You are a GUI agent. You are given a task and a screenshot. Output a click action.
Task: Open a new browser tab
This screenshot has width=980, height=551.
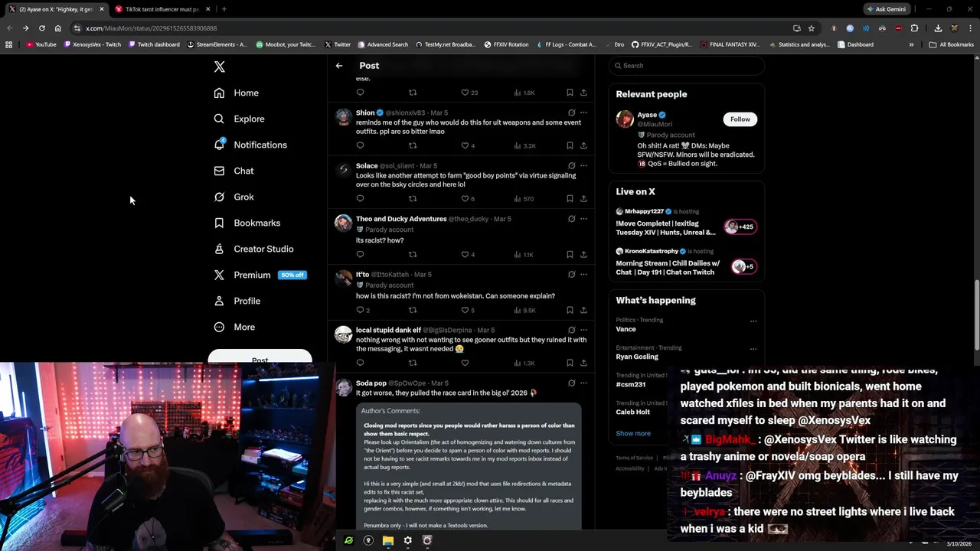[224, 9]
